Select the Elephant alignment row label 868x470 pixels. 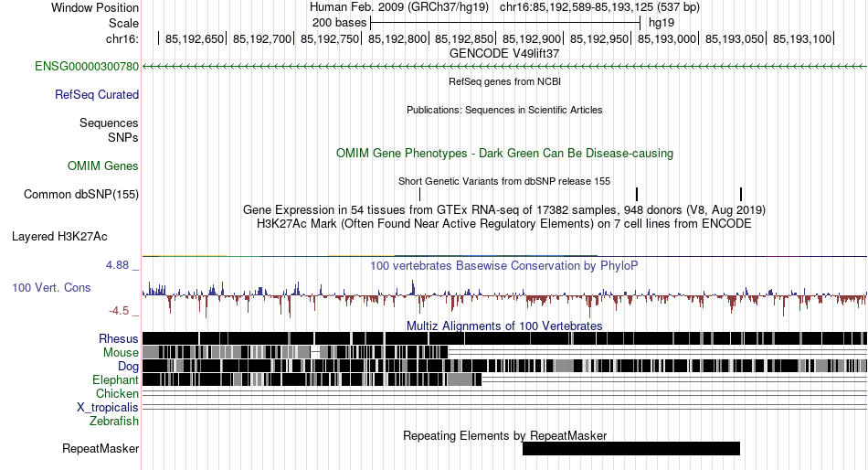pos(115,380)
